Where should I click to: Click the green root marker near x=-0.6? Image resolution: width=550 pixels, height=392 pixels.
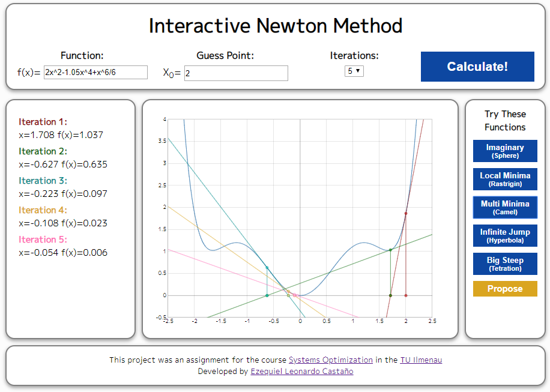pos(267,295)
